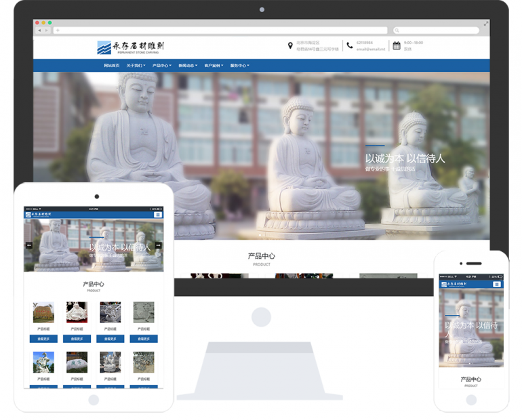Click 查看更多 under the stone lion product
522x420 pixels.
pyautogui.click(x=111, y=339)
